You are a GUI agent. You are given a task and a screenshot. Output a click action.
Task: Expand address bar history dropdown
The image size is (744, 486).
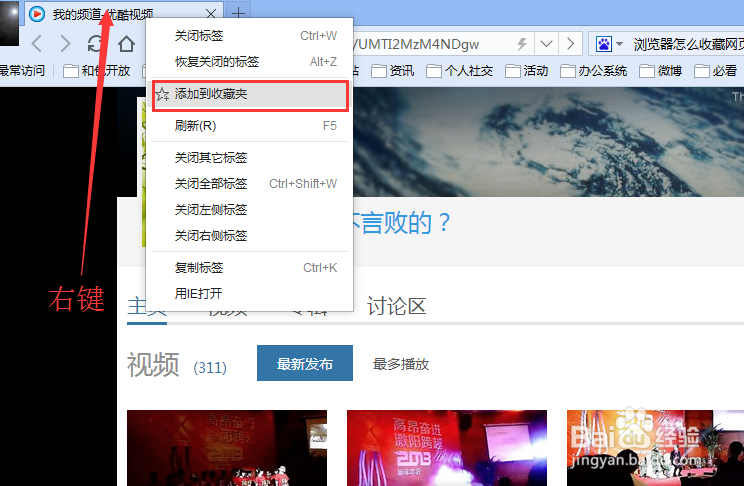pos(547,44)
